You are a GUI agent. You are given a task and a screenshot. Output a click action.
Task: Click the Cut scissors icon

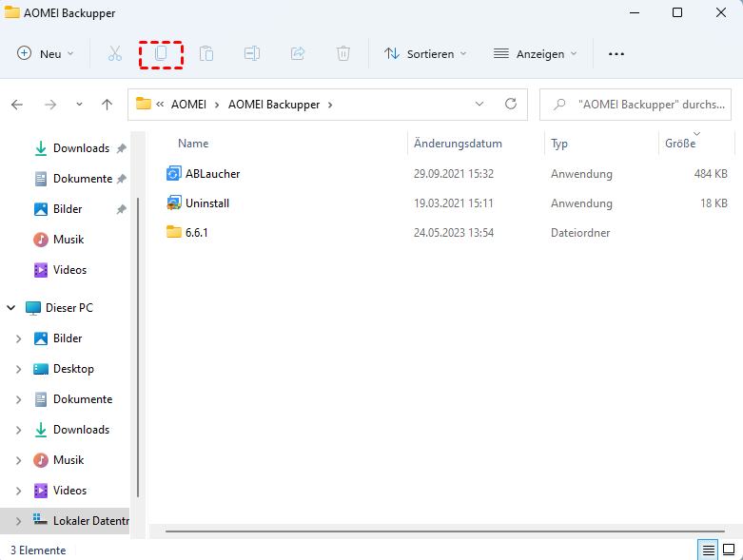tap(115, 53)
